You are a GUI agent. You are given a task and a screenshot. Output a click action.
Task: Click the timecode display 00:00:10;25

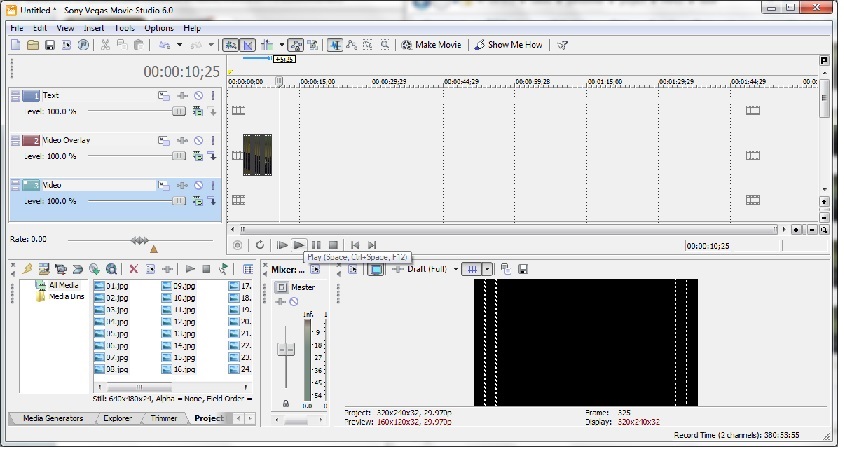tap(181, 72)
